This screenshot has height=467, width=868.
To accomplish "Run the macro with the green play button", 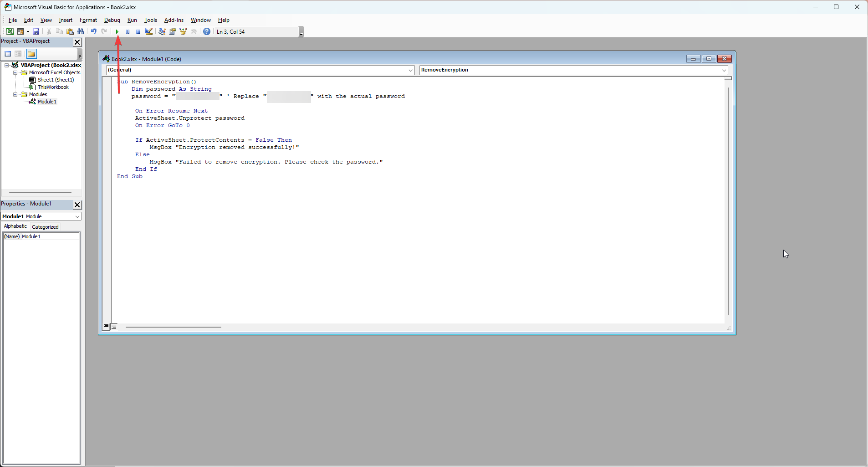I will 117,31.
